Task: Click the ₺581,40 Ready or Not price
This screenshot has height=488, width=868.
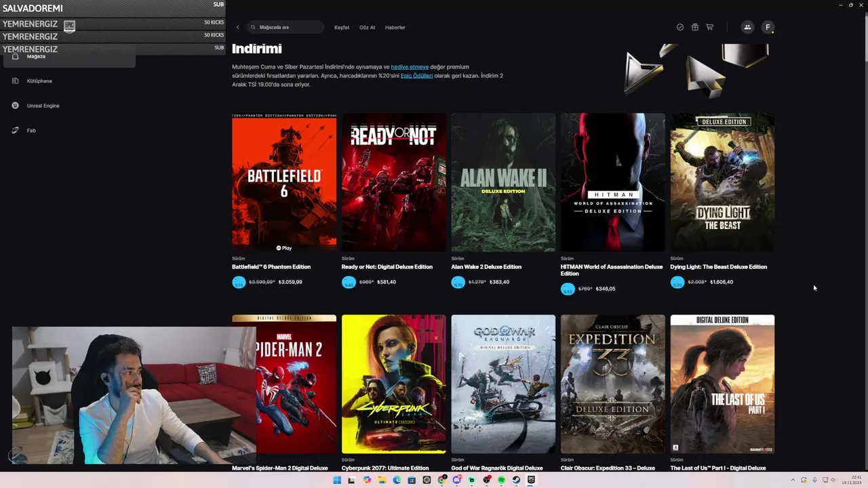Action: [387, 282]
